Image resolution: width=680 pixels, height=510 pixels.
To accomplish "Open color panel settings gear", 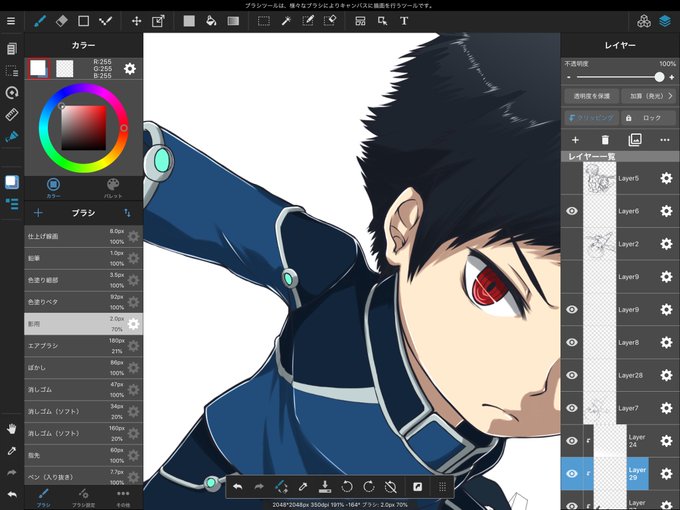I will 130,69.
